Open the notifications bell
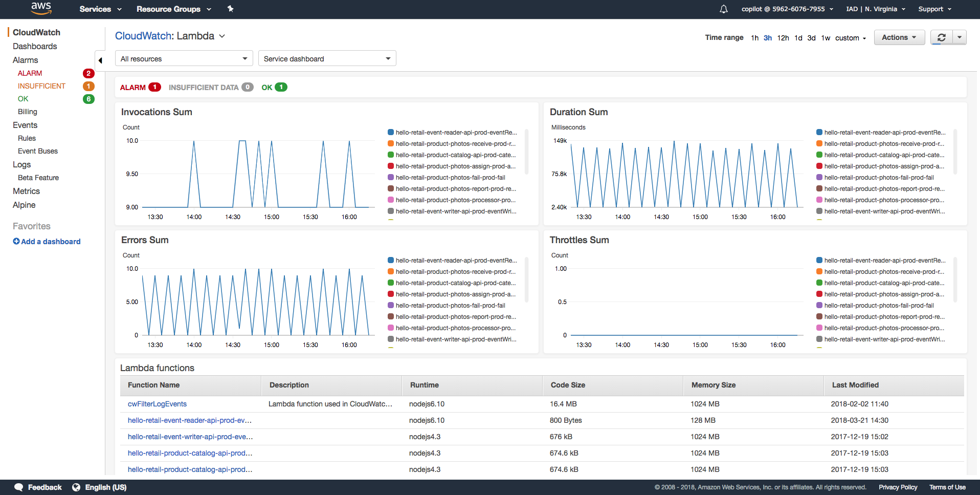980x495 pixels. (724, 9)
